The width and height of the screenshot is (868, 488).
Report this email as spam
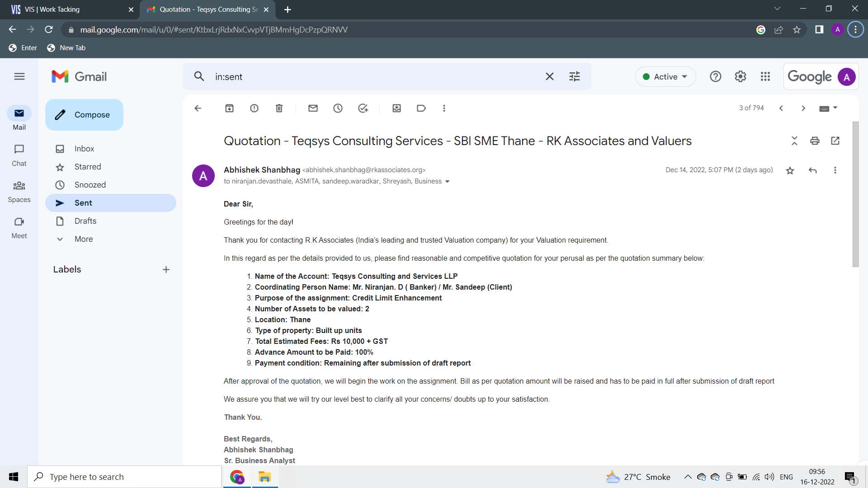coord(254,108)
